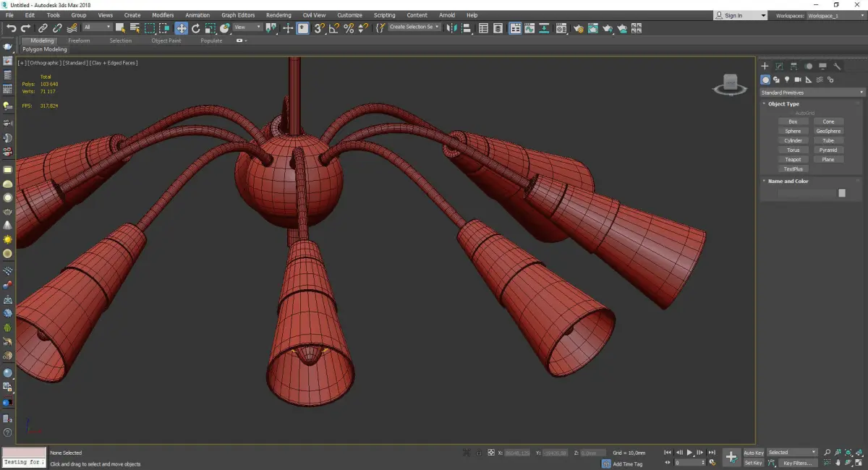Open the Modifiers menu
This screenshot has width=868, height=470.
point(163,15)
